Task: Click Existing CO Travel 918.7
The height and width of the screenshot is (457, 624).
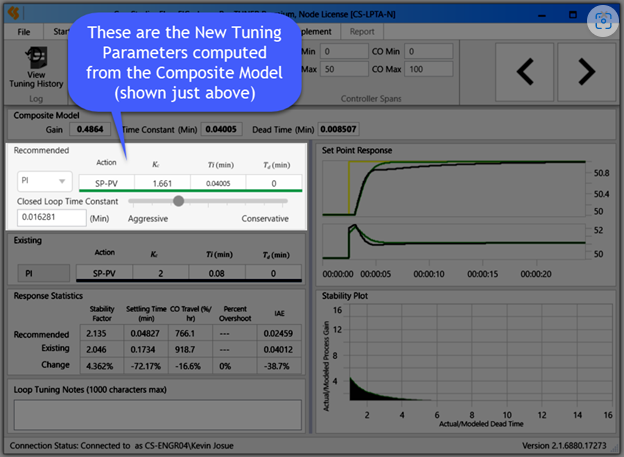Action: 190,350
